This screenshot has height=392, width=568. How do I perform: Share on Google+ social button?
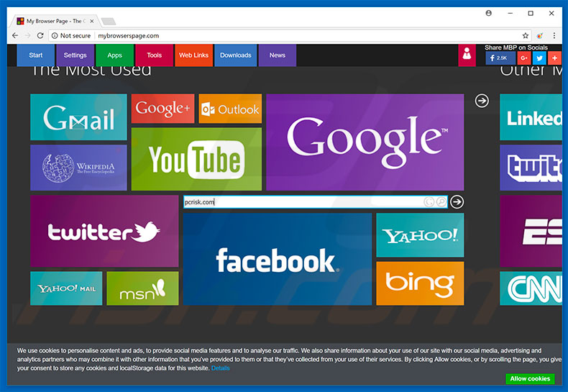click(524, 58)
